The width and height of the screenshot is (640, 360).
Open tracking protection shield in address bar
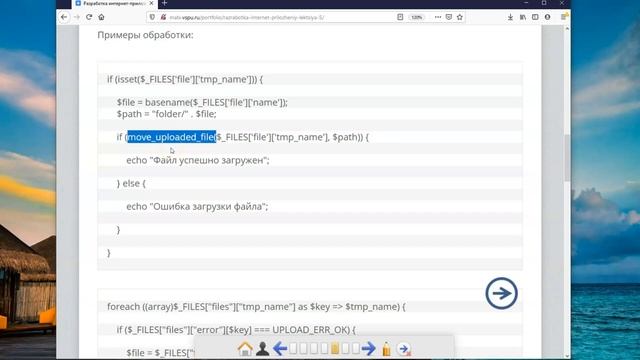pyautogui.click(x=152, y=17)
